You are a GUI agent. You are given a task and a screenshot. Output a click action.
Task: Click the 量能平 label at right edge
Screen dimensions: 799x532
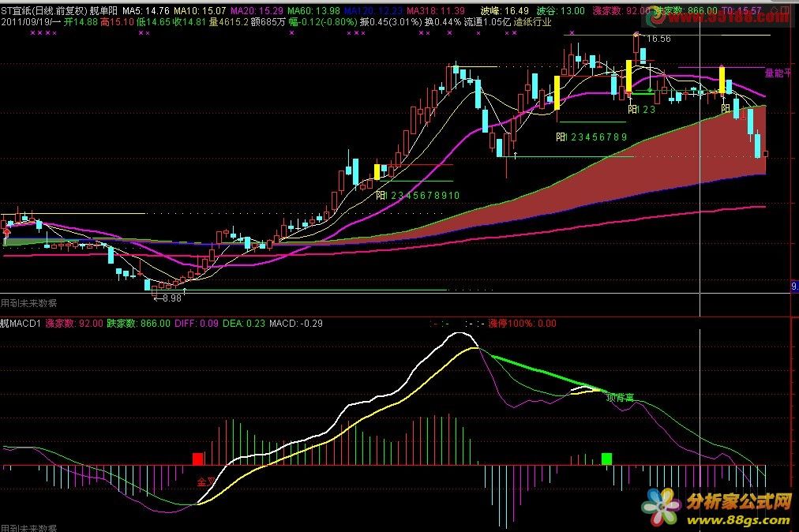tap(778, 73)
